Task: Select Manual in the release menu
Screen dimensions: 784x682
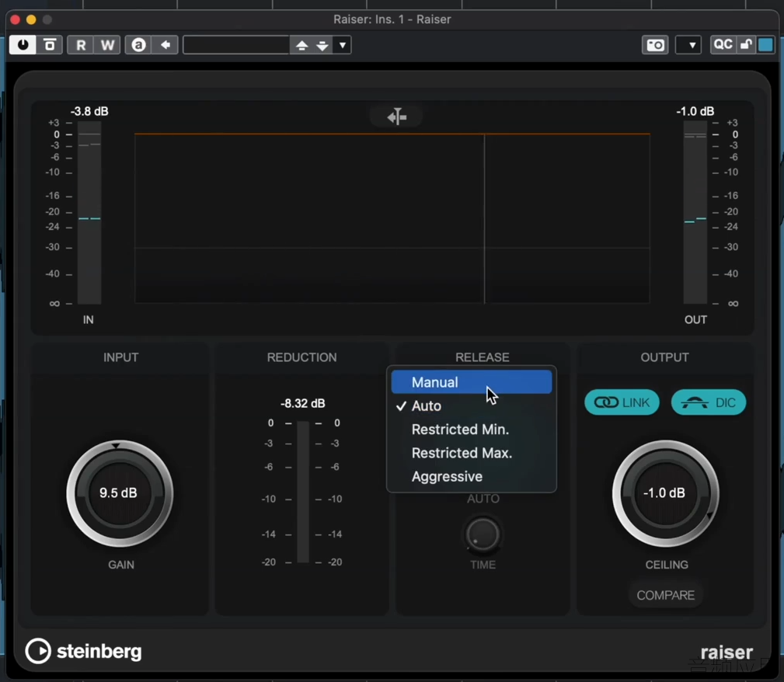Action: (472, 382)
